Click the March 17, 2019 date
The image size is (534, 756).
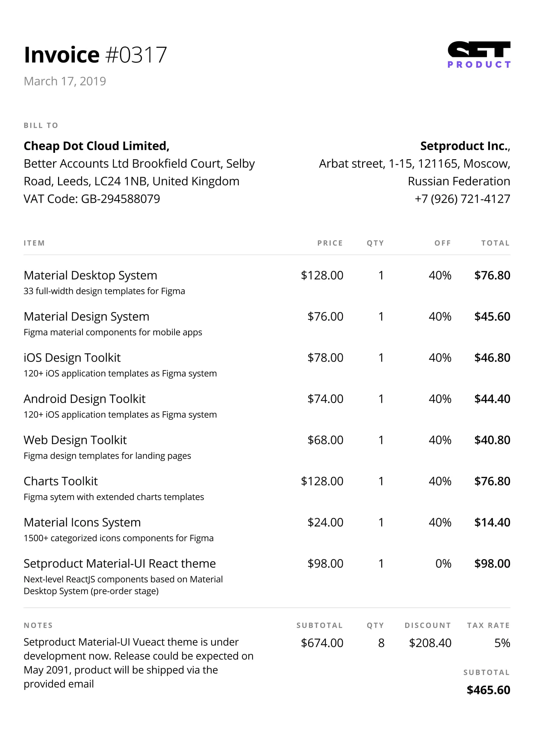click(x=65, y=81)
